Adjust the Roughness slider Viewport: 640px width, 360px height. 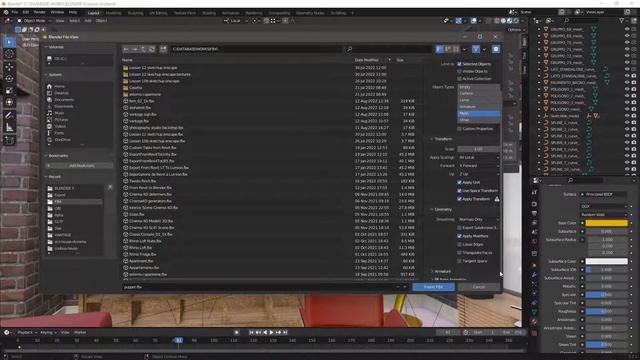click(607, 311)
